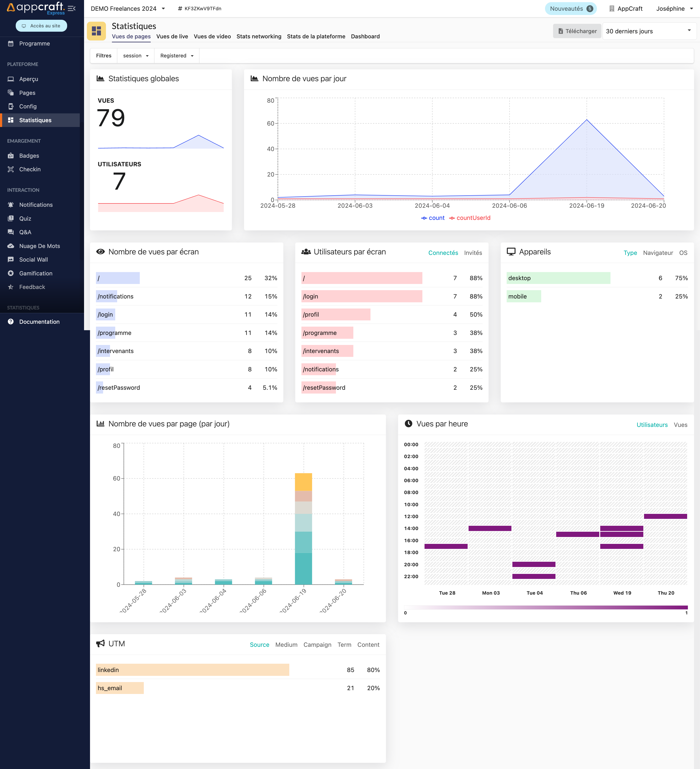Click the Télécharger button
The height and width of the screenshot is (769, 700).
point(577,31)
